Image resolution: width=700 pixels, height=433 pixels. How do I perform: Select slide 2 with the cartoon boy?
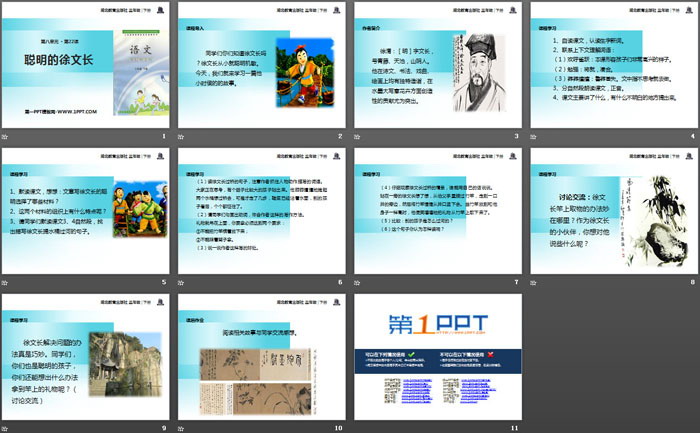262,64
